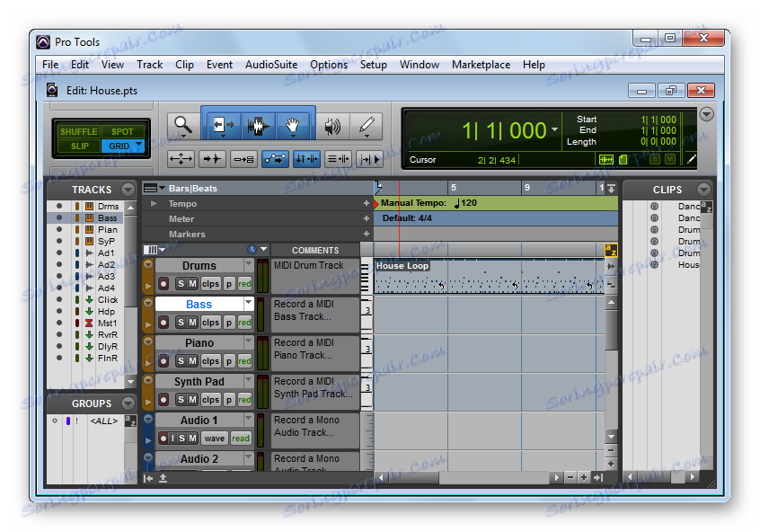Click the Link Timeline and Edit Selection icon
This screenshot has width=760, height=532.
pyautogui.click(x=306, y=158)
